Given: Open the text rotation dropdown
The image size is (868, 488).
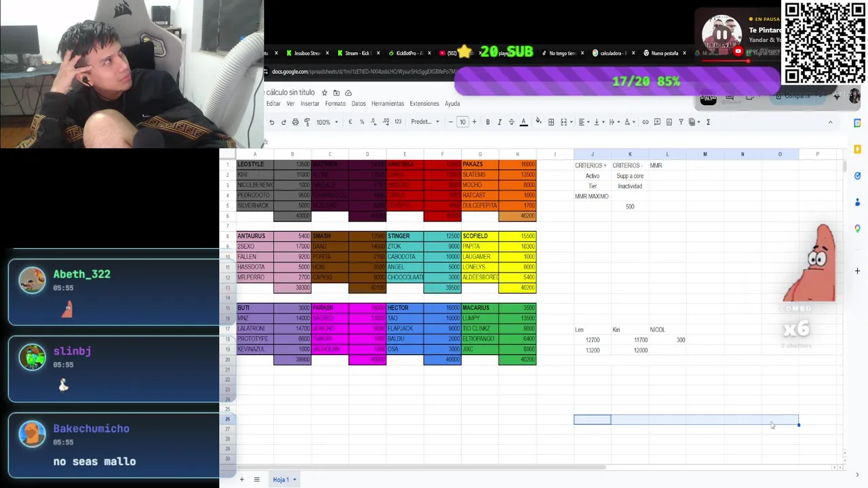Looking at the screenshot, I should tap(629, 122).
